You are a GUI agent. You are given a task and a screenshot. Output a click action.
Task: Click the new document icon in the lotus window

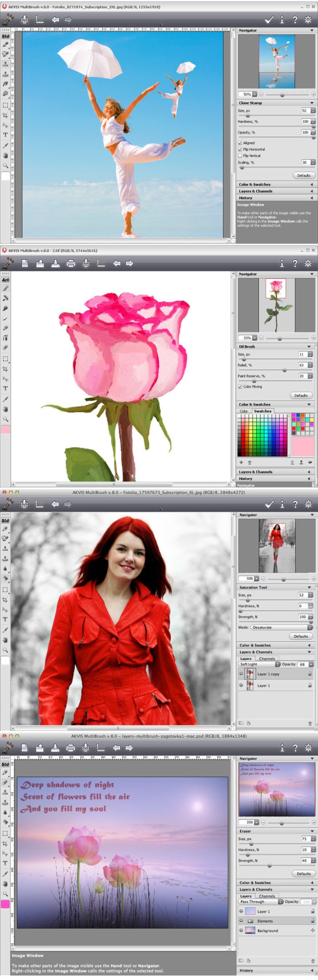click(x=25, y=748)
